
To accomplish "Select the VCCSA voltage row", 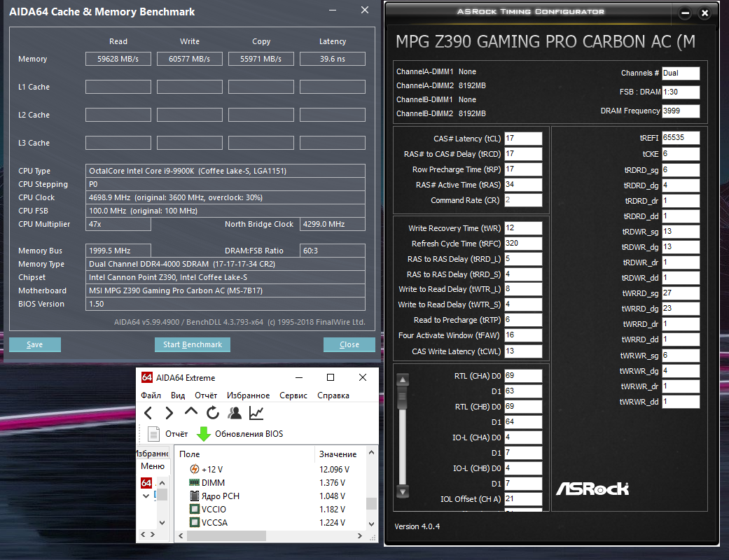I will (x=270, y=522).
